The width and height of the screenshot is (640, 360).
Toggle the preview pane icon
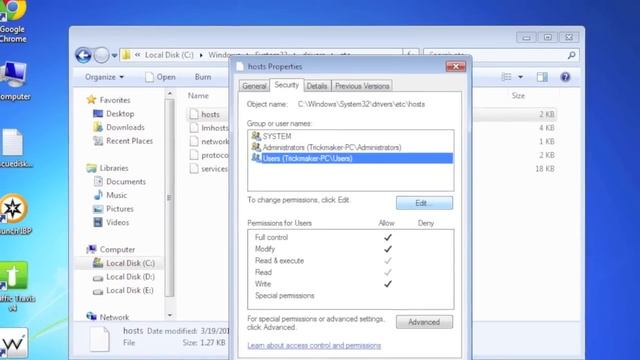542,77
